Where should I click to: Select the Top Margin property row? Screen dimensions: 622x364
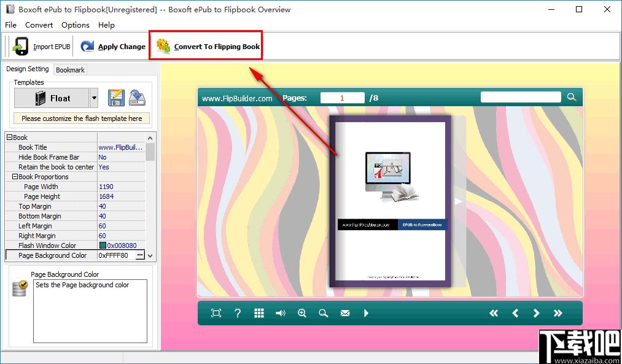pos(76,206)
